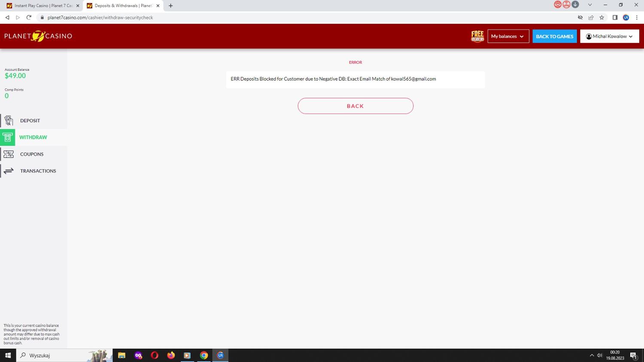Open the Windows Start menu
The image size is (644, 362).
tap(8, 355)
